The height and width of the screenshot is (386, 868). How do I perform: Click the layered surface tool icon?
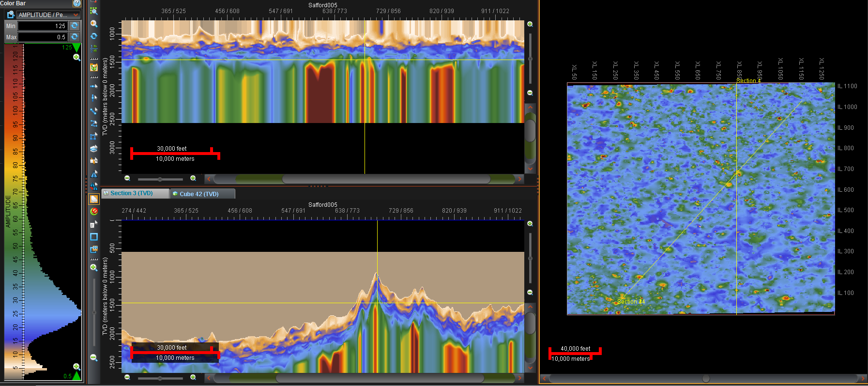pos(94,149)
